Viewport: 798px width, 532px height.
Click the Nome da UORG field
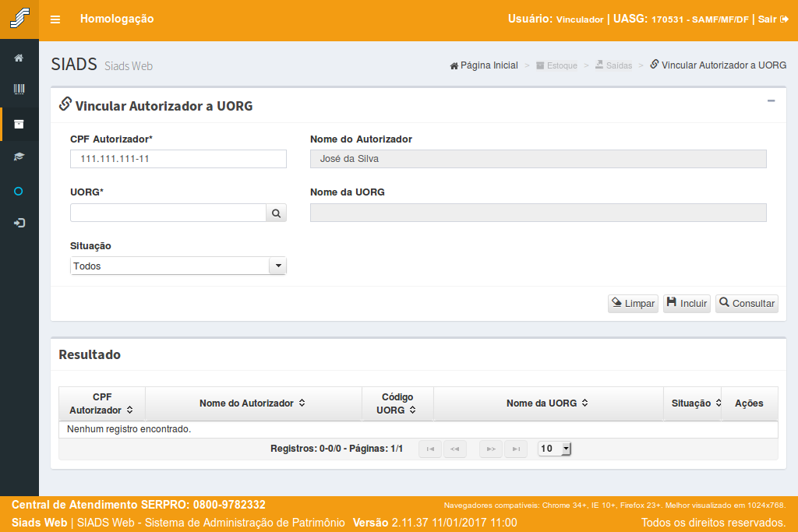[538, 213]
